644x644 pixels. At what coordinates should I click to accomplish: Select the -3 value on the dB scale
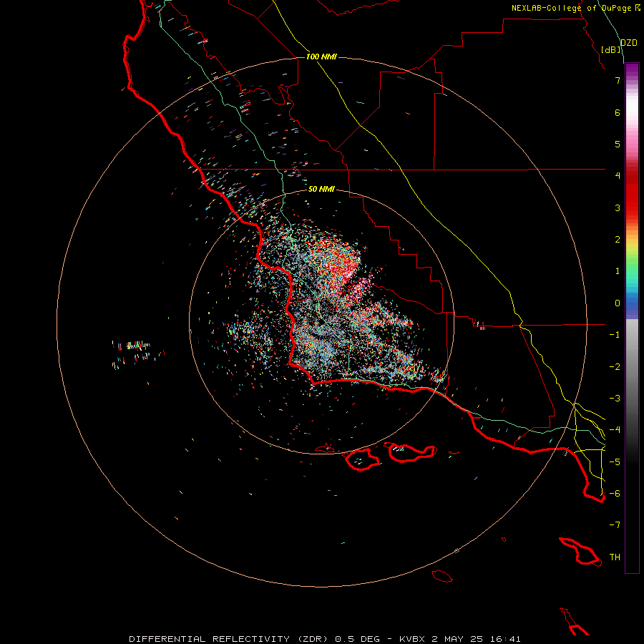615,399
